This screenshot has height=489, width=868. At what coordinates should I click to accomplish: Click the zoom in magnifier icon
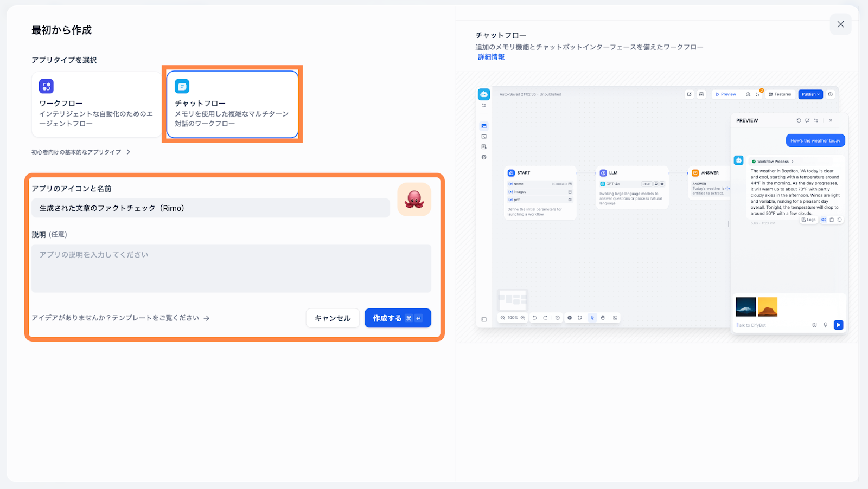point(523,318)
